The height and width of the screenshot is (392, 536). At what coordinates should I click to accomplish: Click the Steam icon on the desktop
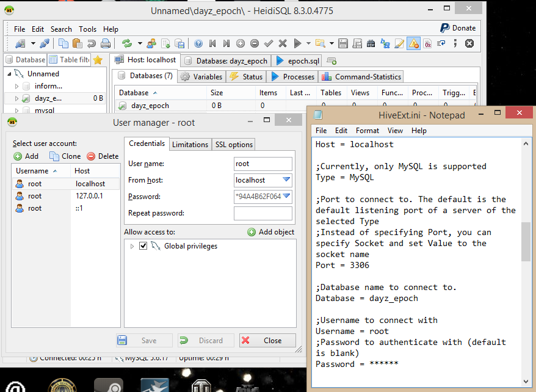pos(109,385)
